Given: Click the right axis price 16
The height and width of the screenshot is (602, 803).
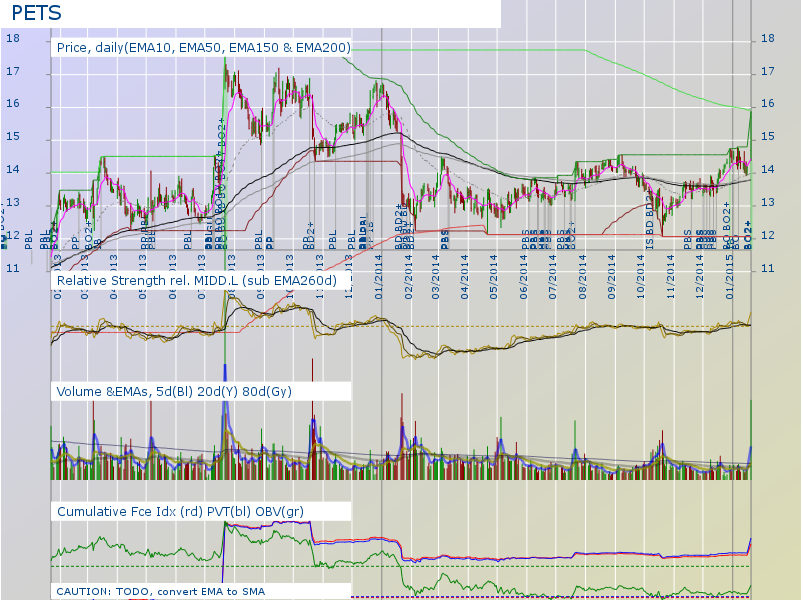Looking at the screenshot, I should [x=768, y=103].
